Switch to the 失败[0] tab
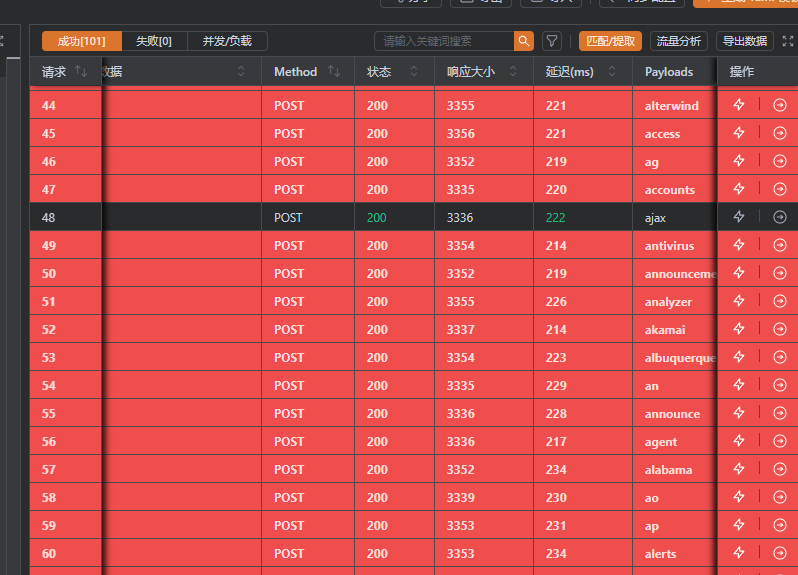798x575 pixels. (154, 41)
